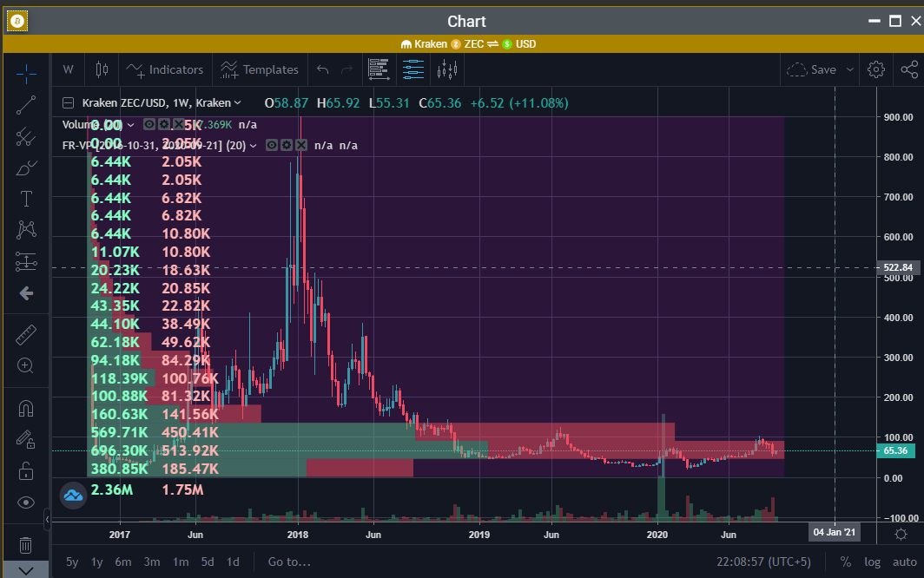
Task: Remove the FR-VP indicator
Action: (301, 145)
